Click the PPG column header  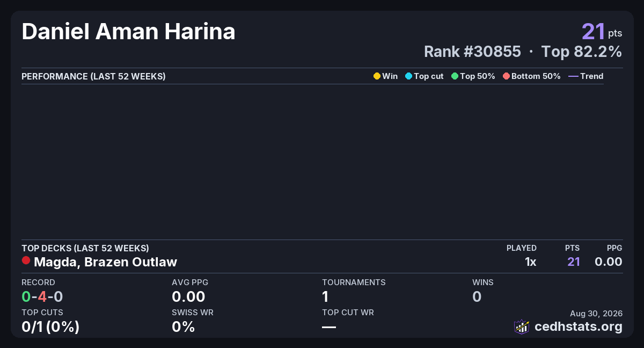click(614, 248)
